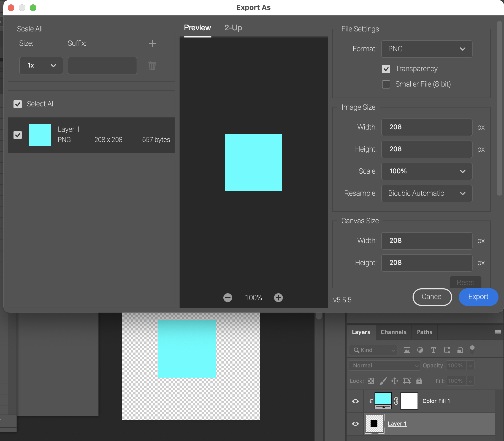This screenshot has height=441, width=504.
Task: Open the Channels tab
Action: (x=393, y=332)
